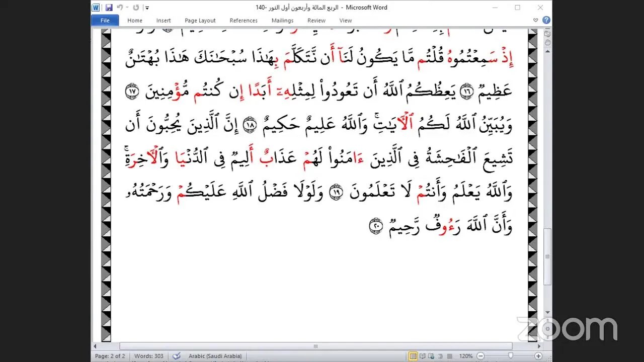Toggle the ruler view icon above scrollbar
Viewport: 644px width, 362px height.
[x=547, y=34]
